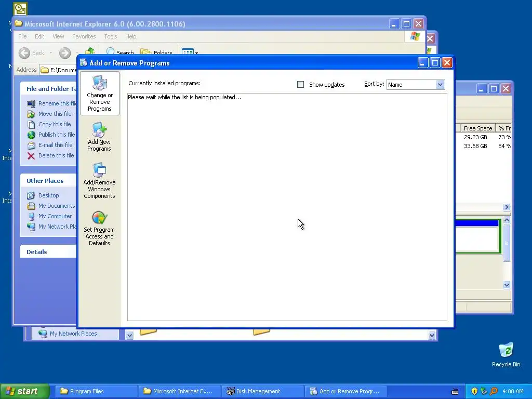
Task: Click the My Computer icon in Other Places
Action: [31, 216]
